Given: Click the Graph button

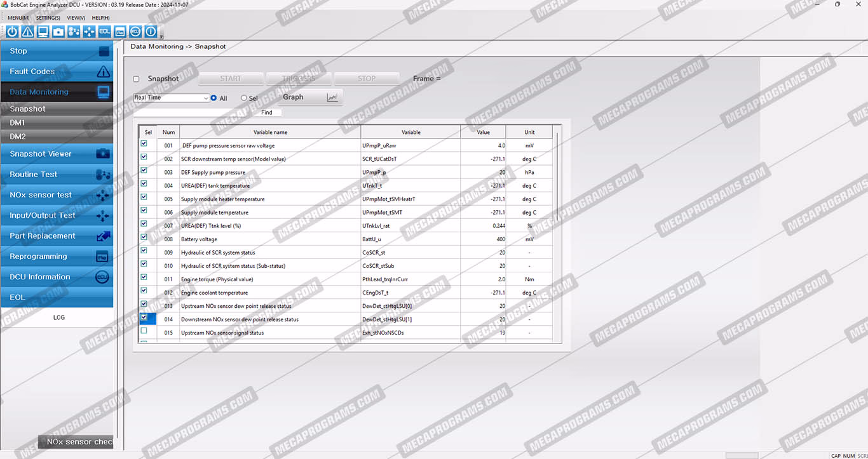Looking at the screenshot, I should pos(310,97).
